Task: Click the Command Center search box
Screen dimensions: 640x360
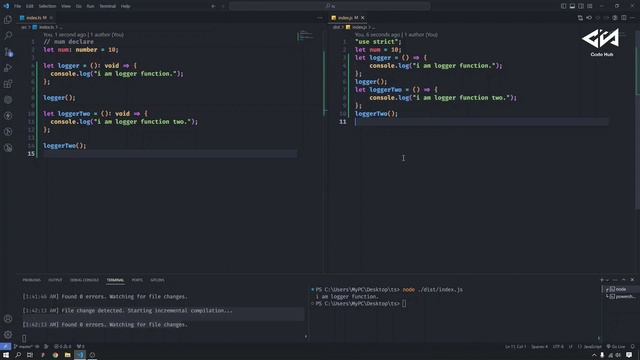Action: tap(329, 6)
